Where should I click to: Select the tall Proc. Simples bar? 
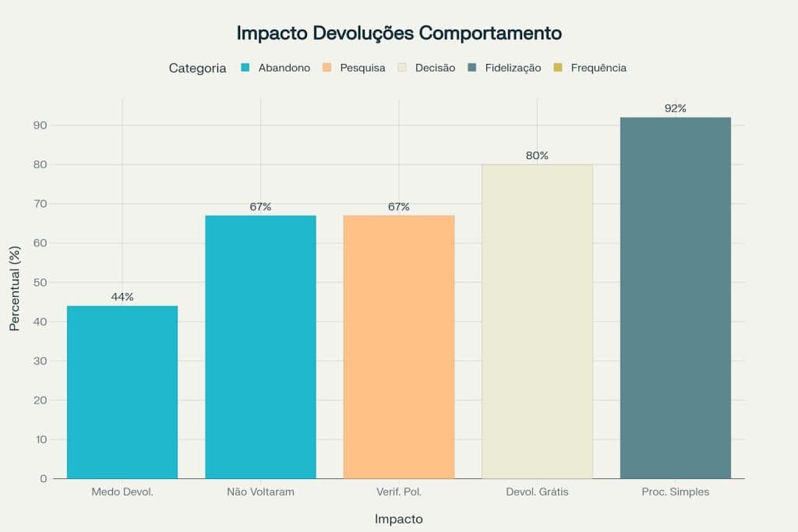click(x=675, y=298)
